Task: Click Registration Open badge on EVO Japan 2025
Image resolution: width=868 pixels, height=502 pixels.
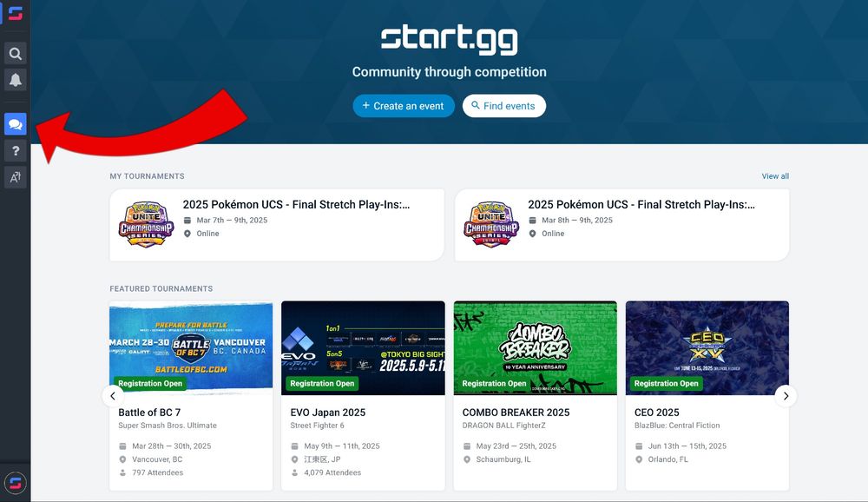Action: click(322, 383)
